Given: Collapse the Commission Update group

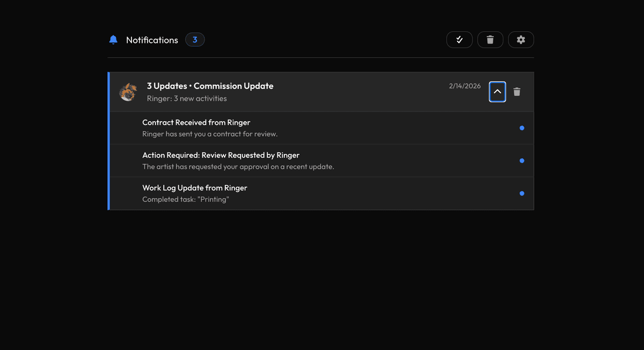Looking at the screenshot, I should [497, 92].
